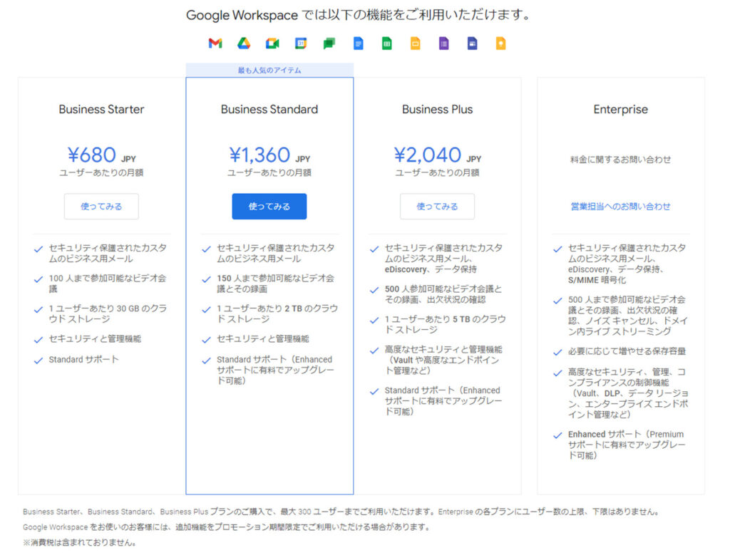Viewport: 730px width, 560px height.
Task: Click the page heading about Google Workspace features
Action: (x=358, y=15)
